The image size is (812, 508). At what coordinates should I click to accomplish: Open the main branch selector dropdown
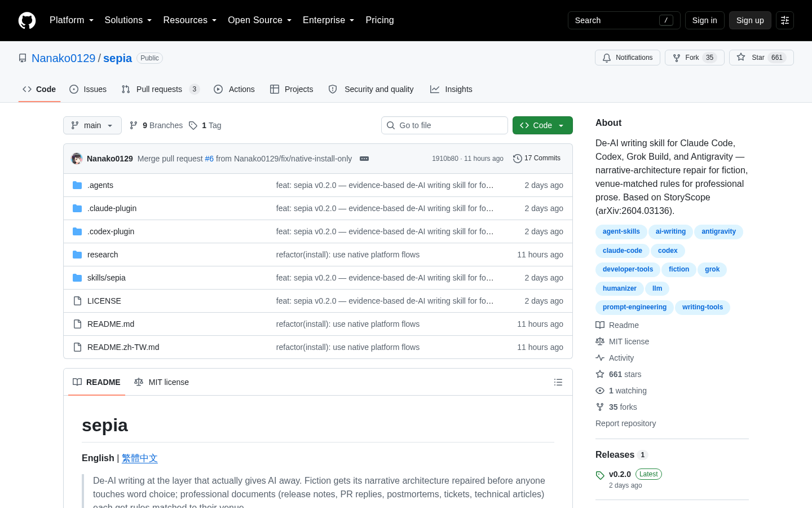point(92,125)
